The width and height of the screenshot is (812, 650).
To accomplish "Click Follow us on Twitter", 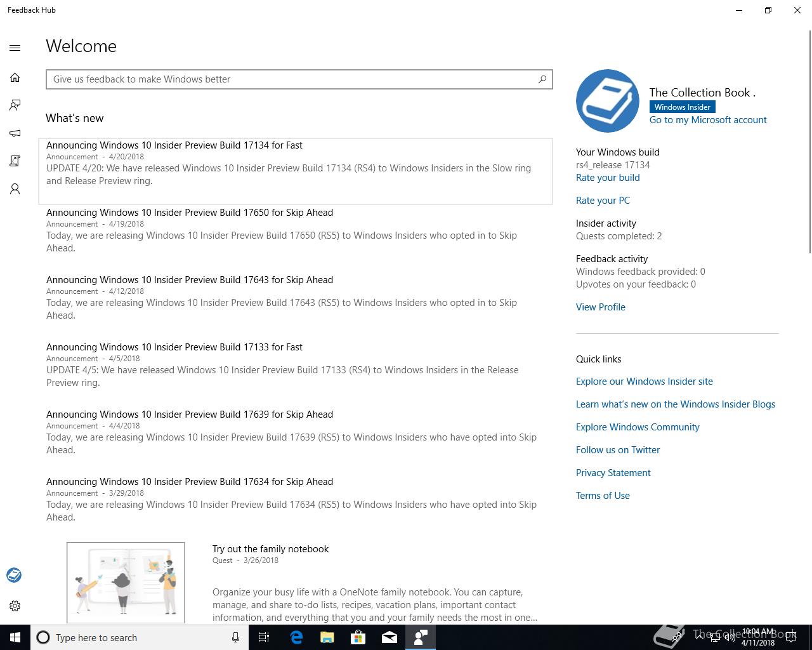I will tap(618, 450).
